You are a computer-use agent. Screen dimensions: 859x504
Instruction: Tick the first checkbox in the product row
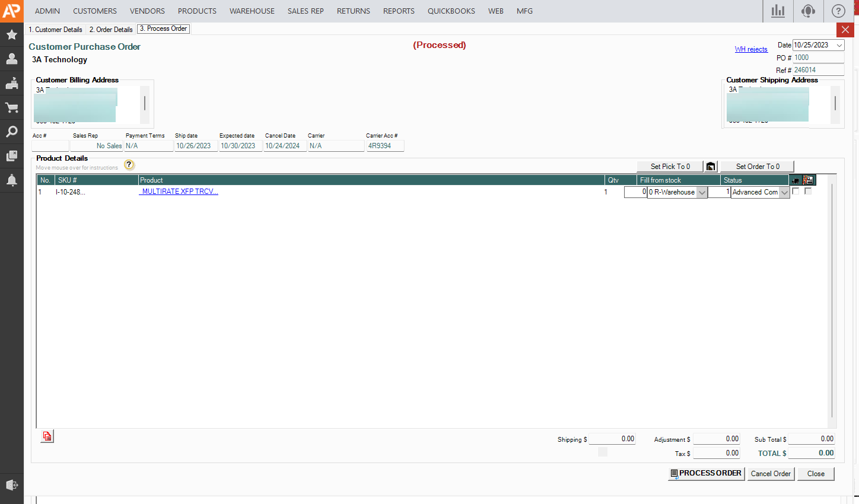tap(796, 192)
